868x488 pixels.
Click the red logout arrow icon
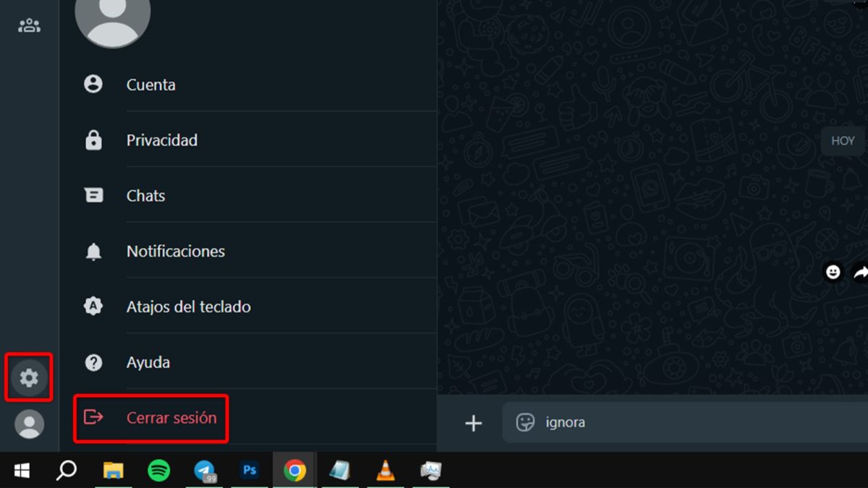[x=93, y=417]
